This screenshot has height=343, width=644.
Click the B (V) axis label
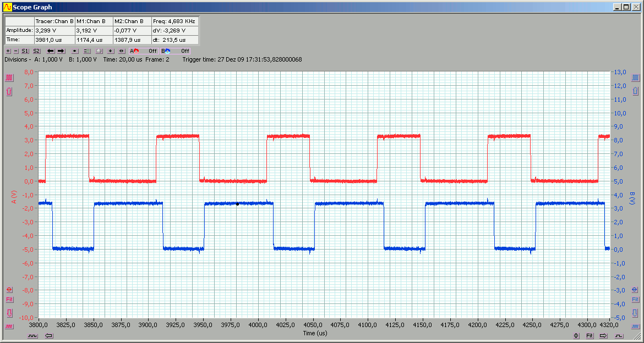tap(632, 198)
